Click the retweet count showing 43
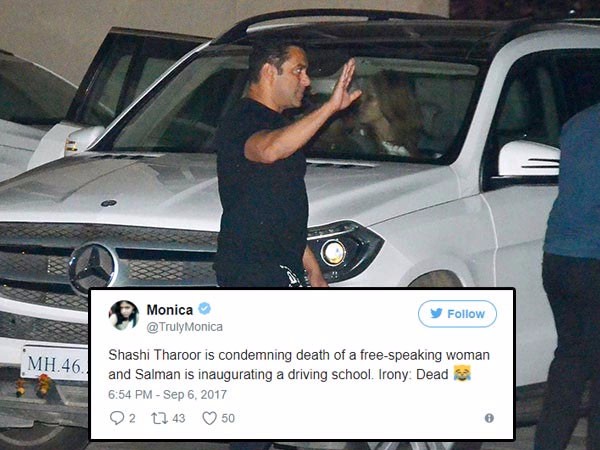The width and height of the screenshot is (600, 450). pos(179,418)
